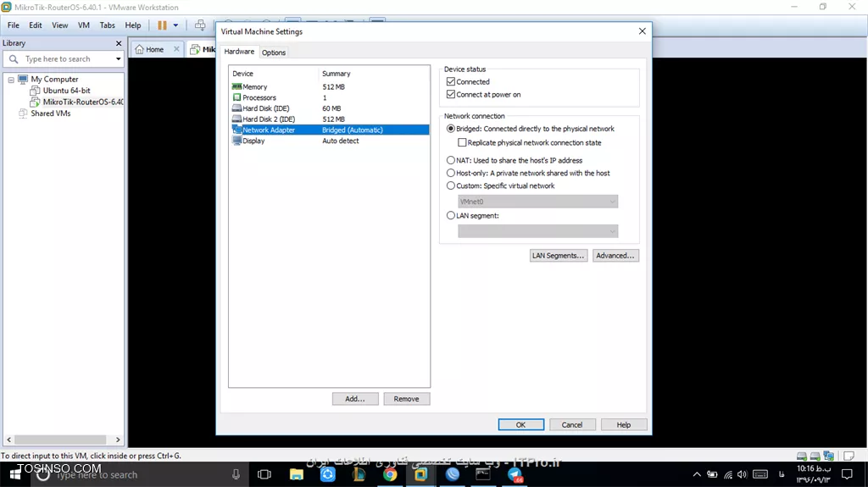Image resolution: width=868 pixels, height=487 pixels.
Task: Switch to the Hardware tab
Action: click(239, 52)
